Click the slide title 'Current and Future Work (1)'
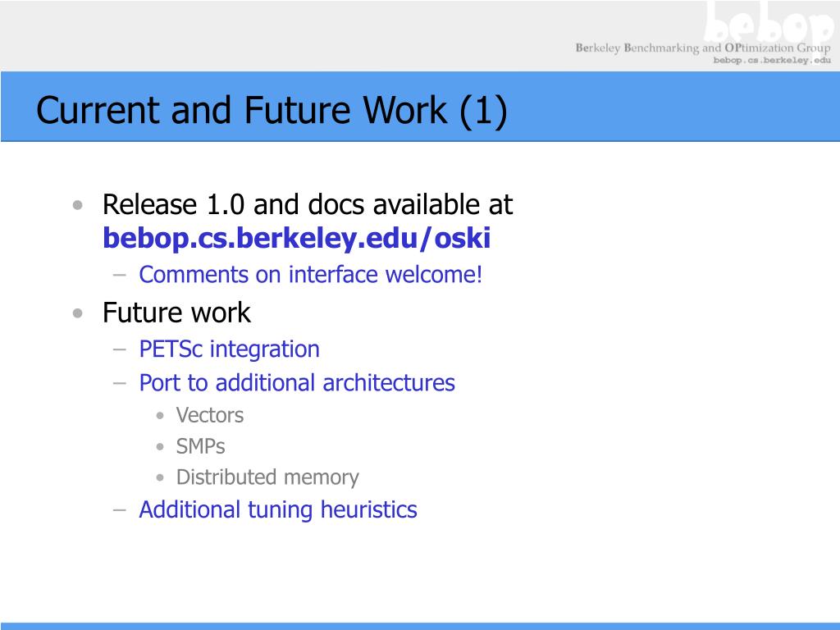The width and height of the screenshot is (840, 630). [272, 111]
